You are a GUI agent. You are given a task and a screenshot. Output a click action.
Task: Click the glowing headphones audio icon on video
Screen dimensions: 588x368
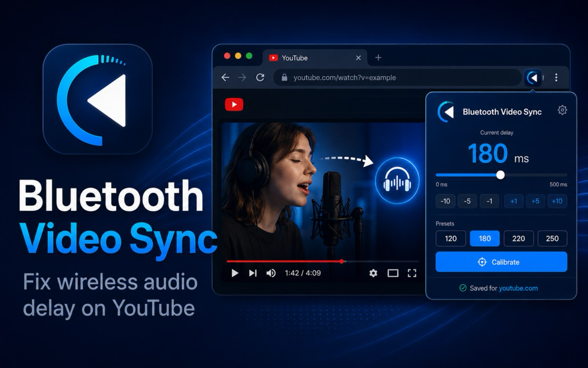(x=397, y=180)
